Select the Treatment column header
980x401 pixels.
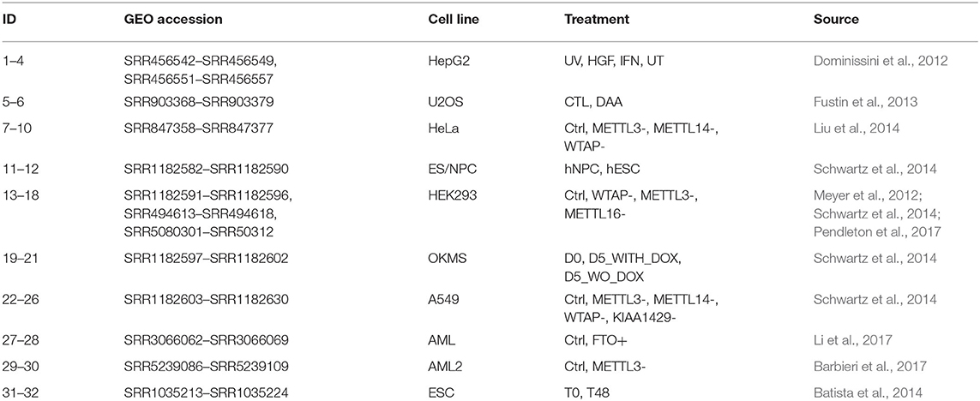click(596, 20)
